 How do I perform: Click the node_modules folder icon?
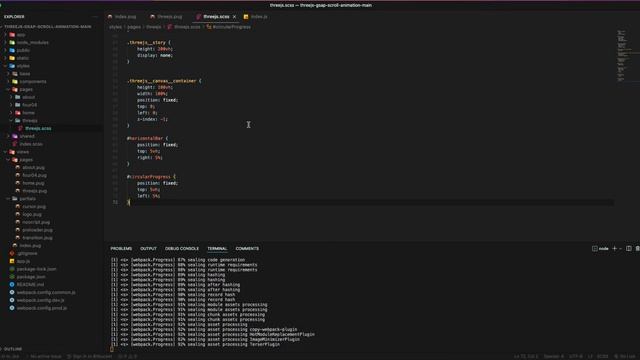12,42
